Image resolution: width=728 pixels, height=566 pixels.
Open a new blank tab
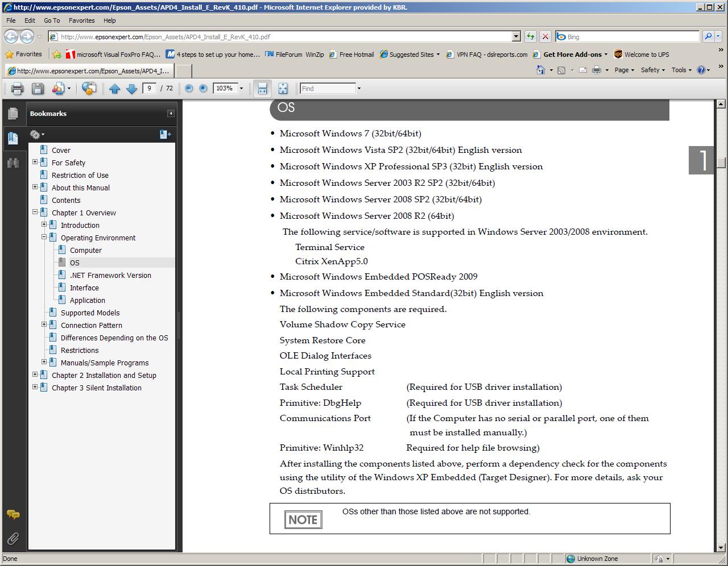[183, 71]
